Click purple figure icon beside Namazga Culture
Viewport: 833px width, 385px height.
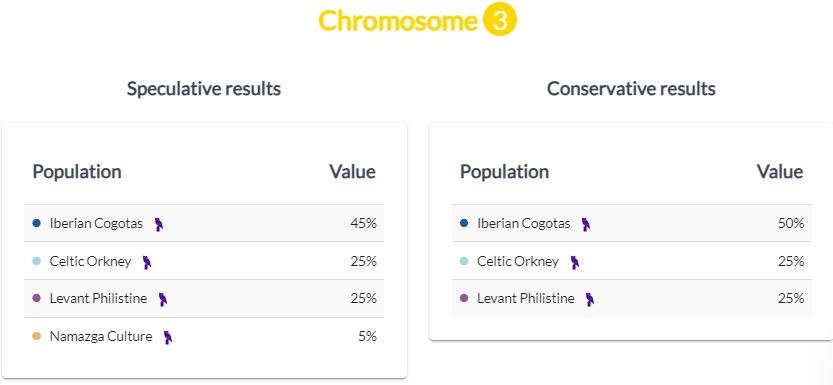(x=168, y=337)
